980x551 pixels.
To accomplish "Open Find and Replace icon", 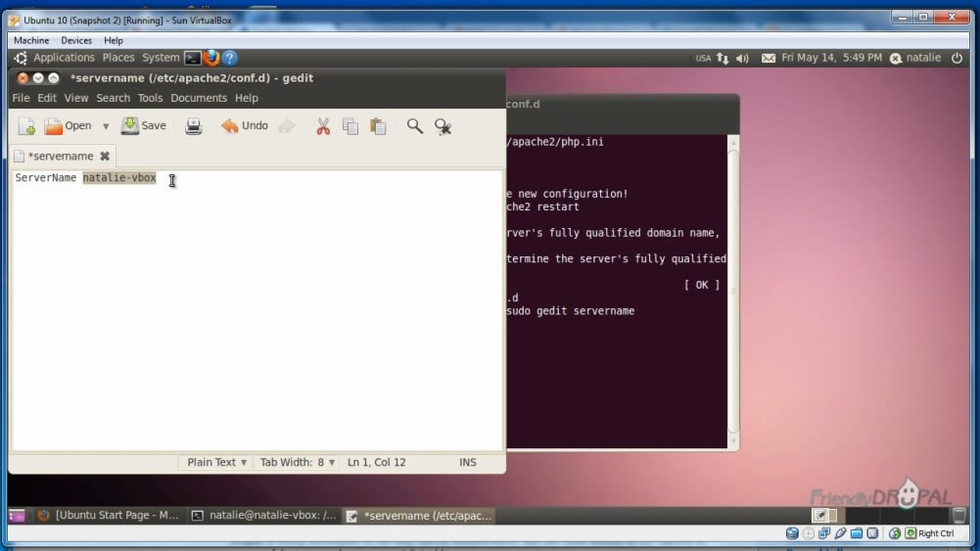I will (x=443, y=126).
